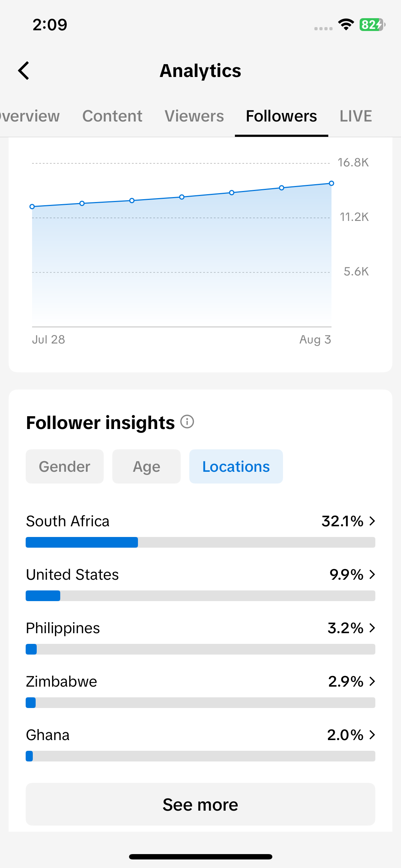Expand United States location details chevron

click(372, 574)
